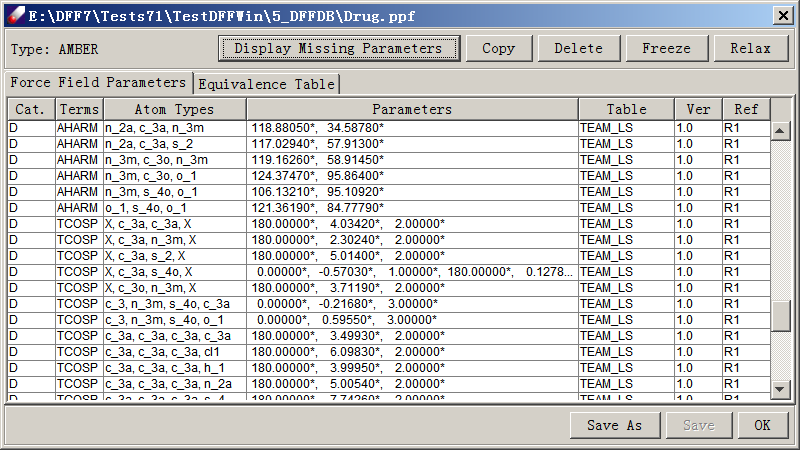Click parameters 180.00000*, 5.01400*, 2.00000*
This screenshot has width=800, height=450.
point(412,256)
